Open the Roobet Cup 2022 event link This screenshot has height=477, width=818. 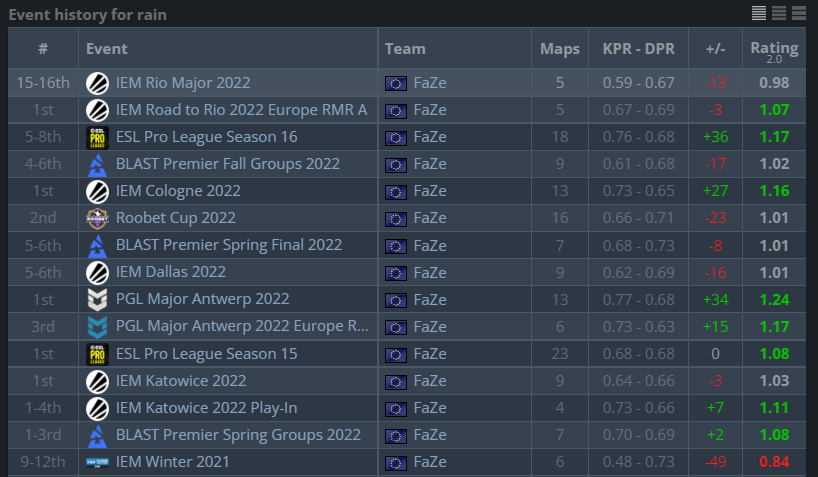tap(176, 218)
